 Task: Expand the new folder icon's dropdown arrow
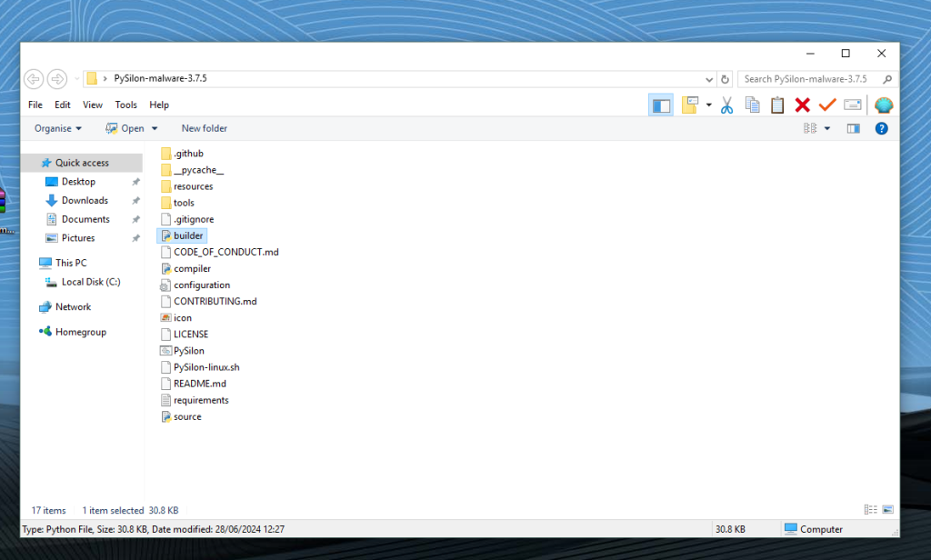[709, 105]
